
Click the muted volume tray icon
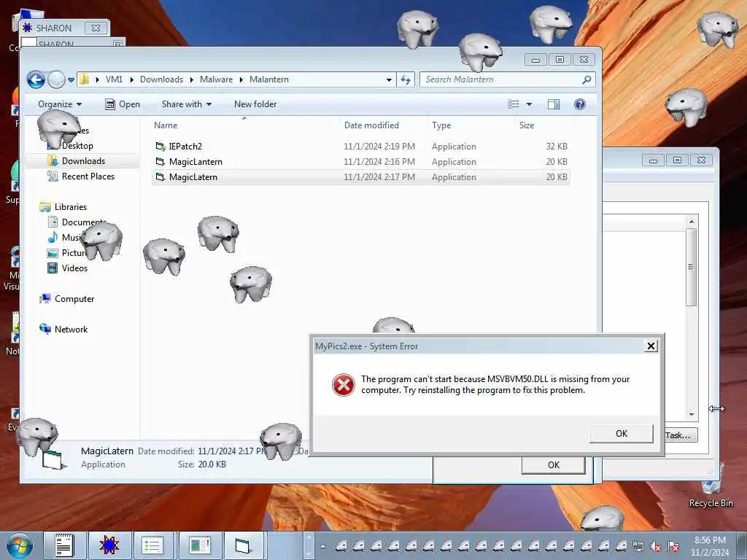tap(656, 547)
